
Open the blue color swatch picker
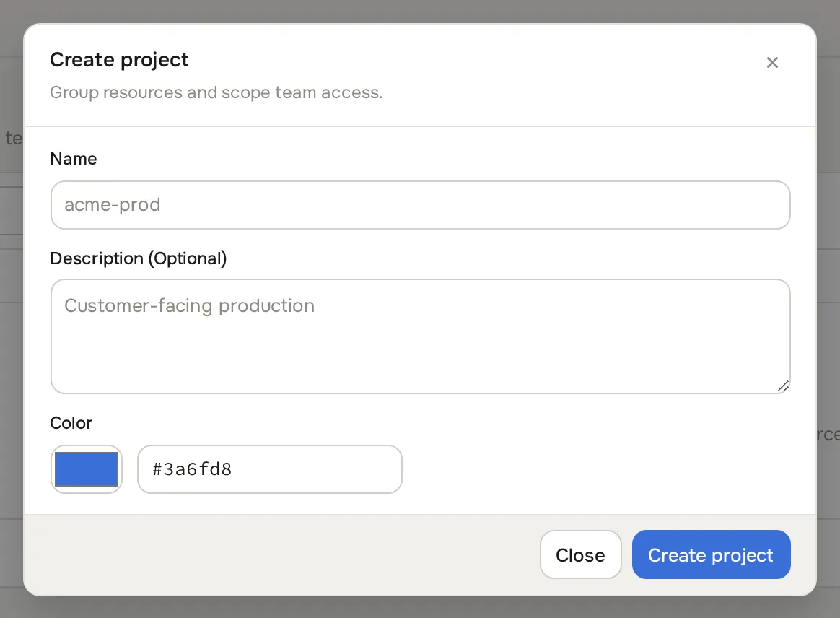[x=87, y=469]
